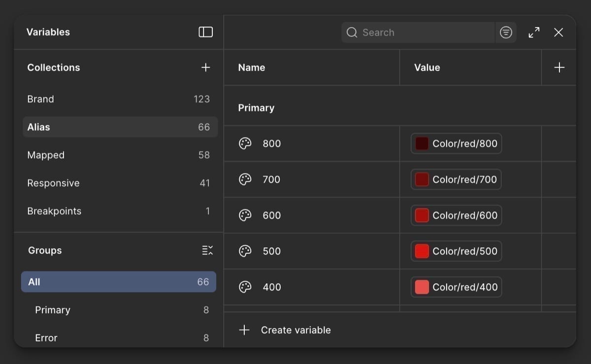
Task: Collapse all groups using the Groups icon
Action: click(x=207, y=250)
